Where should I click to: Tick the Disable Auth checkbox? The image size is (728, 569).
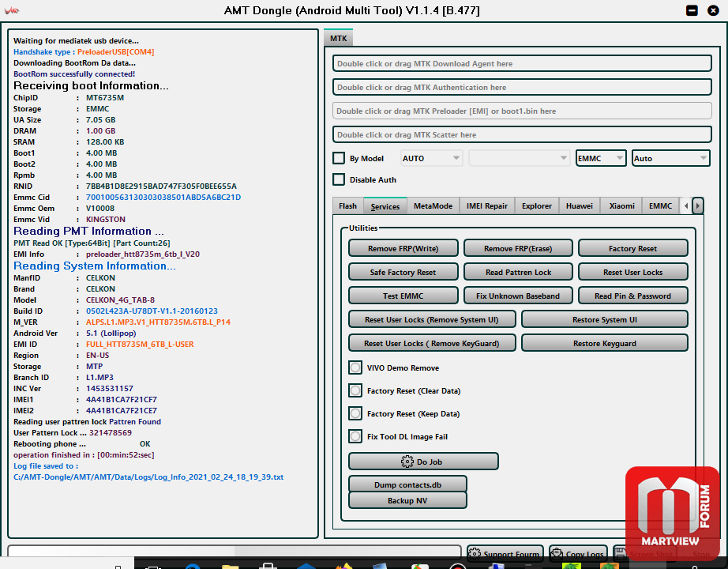tap(339, 179)
